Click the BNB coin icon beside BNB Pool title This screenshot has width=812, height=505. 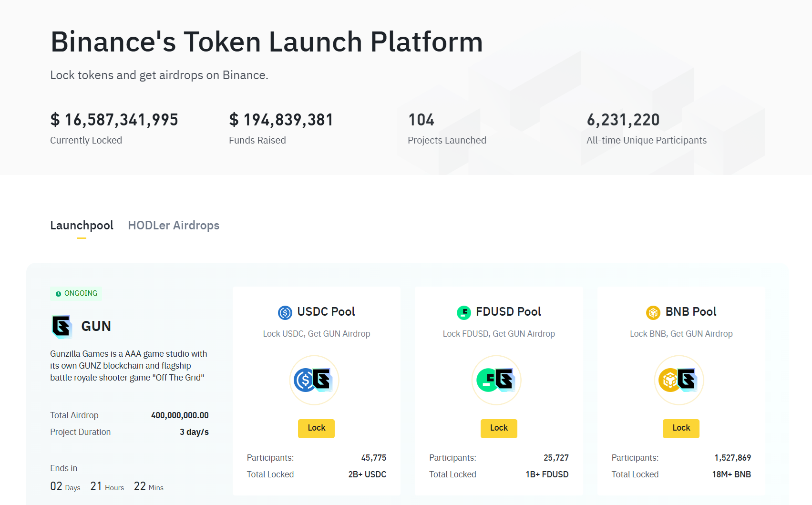pyautogui.click(x=653, y=312)
